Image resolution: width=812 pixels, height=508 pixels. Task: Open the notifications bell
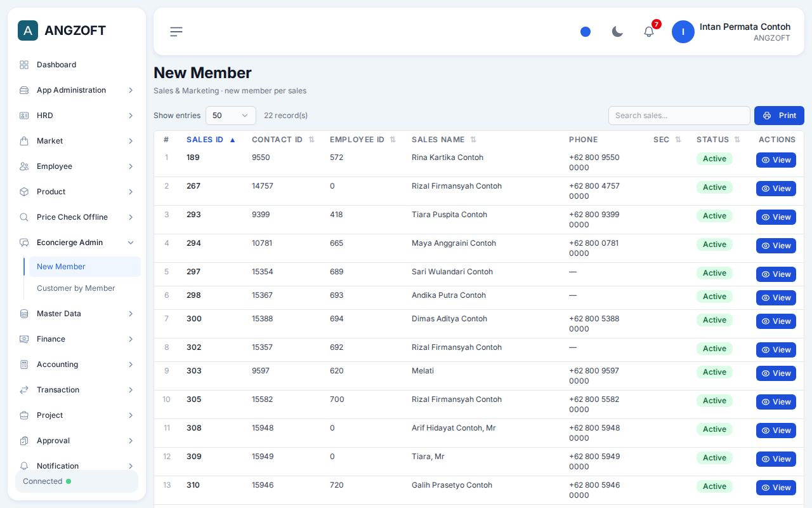[649, 32]
